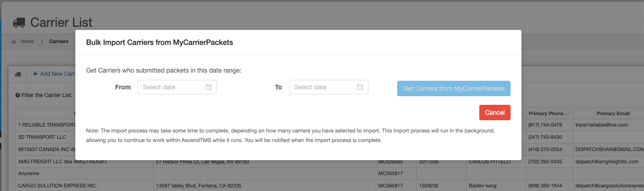This screenshot has width=644, height=191.
Task: Click the From date input field
Action: pos(177,87)
